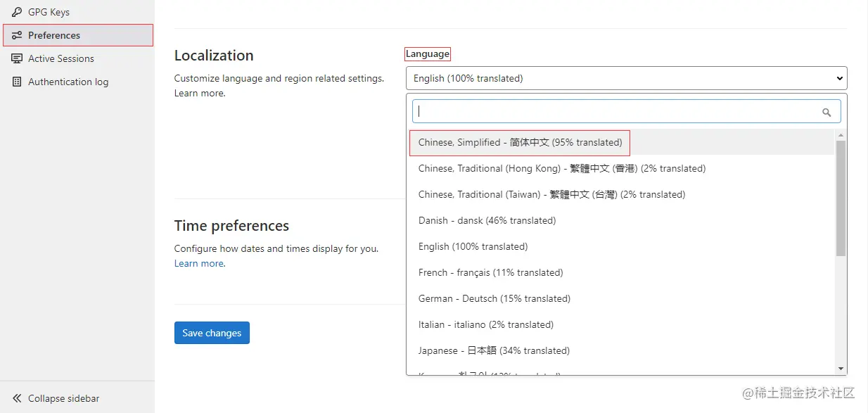Image resolution: width=868 pixels, height=413 pixels.
Task: Select Chinese, Simplified language option
Action: 621,142
